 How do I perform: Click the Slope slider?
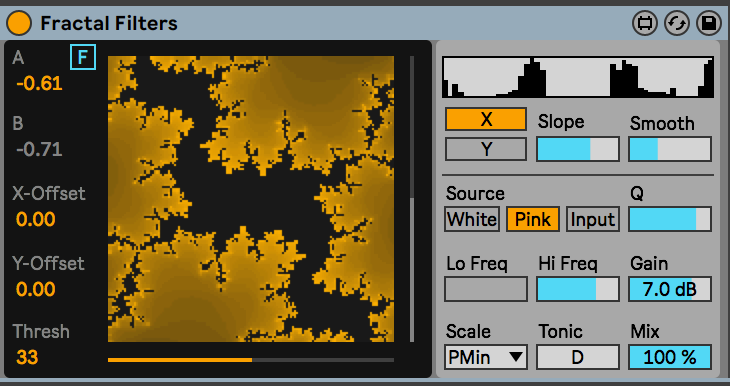click(x=578, y=149)
